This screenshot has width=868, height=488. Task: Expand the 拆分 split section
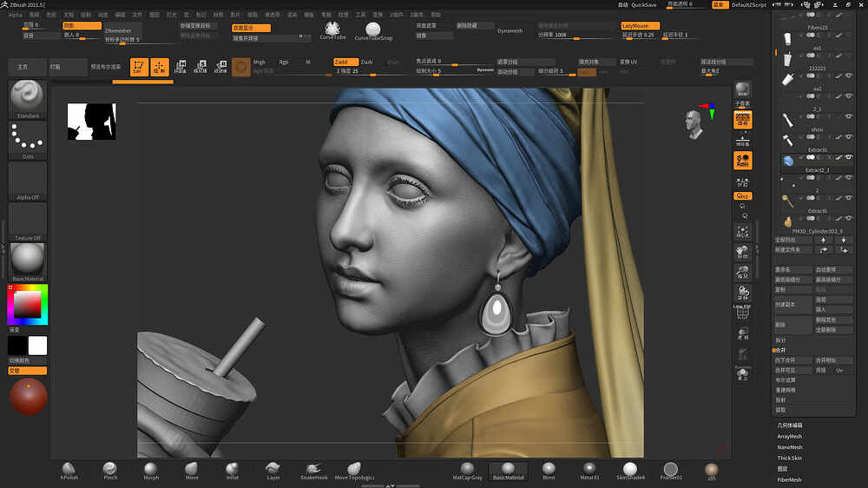coord(780,340)
